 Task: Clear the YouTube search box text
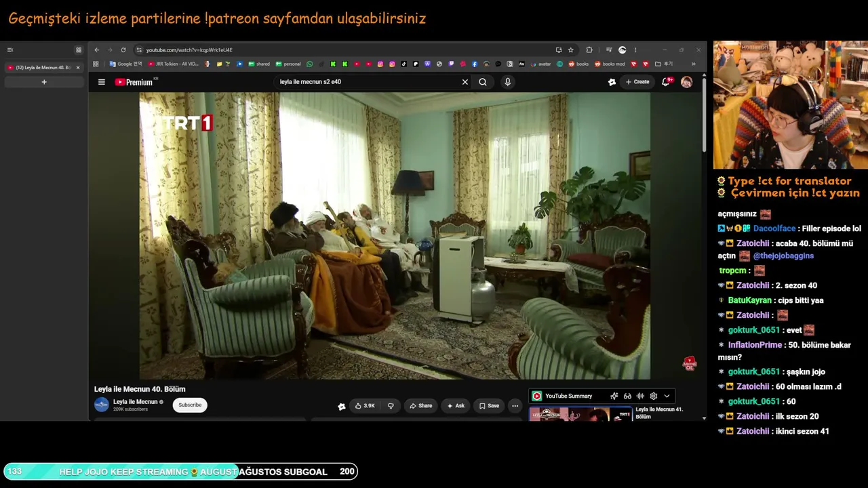point(465,82)
